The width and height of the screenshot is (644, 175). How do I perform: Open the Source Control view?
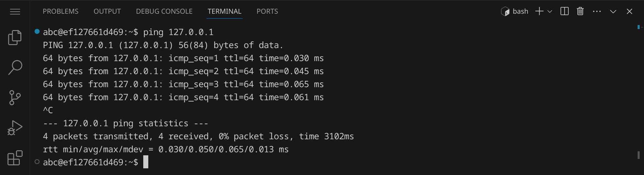15,98
